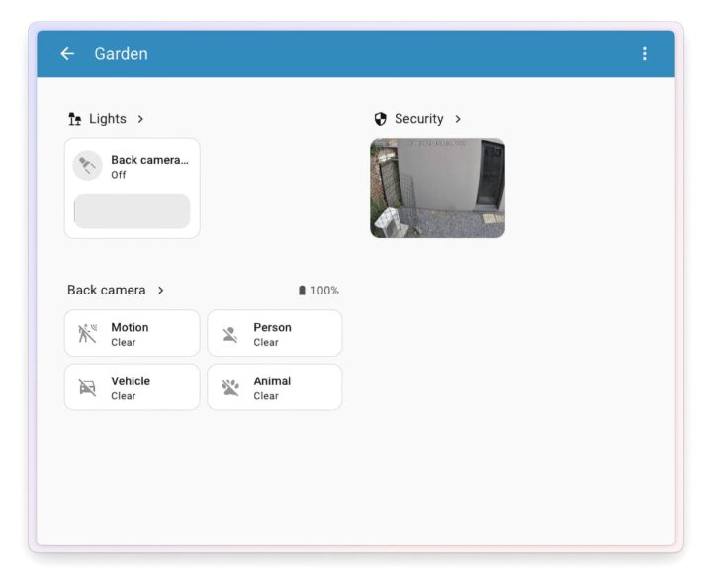Viewport: 712px width, 588px height.
Task: Click the lamp icon beside Lights heading
Action: tap(75, 119)
